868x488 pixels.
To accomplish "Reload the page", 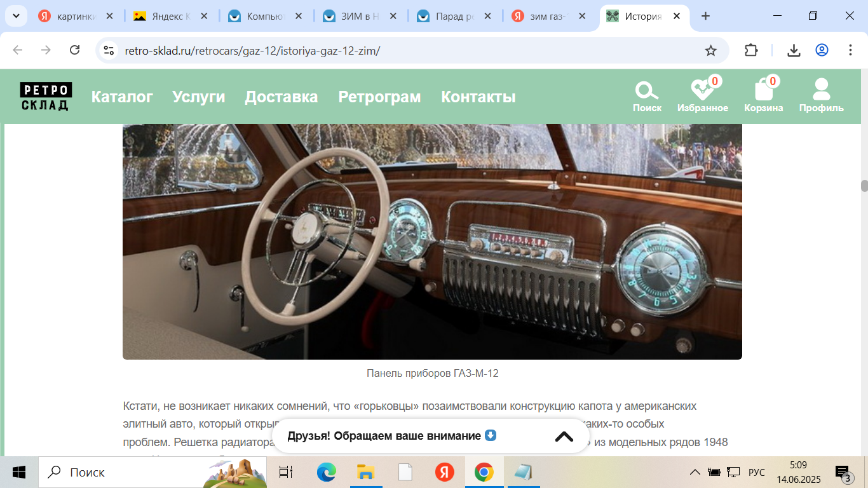I will point(74,50).
